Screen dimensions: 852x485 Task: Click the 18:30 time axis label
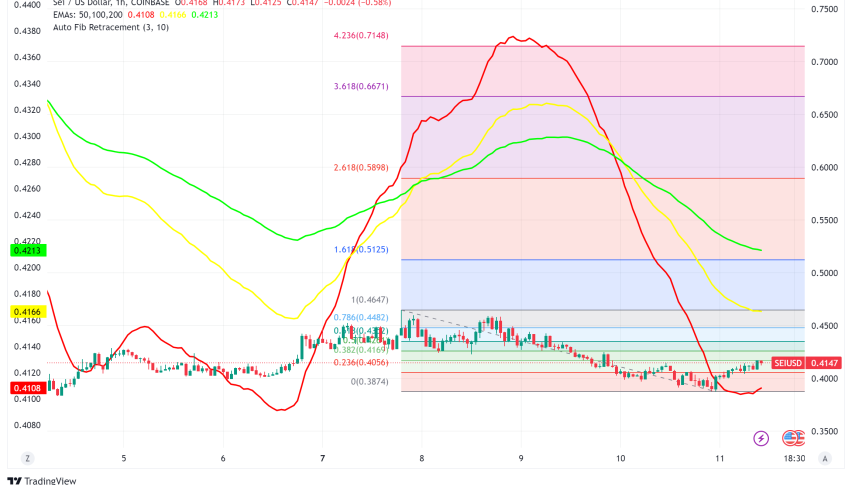coord(794,458)
